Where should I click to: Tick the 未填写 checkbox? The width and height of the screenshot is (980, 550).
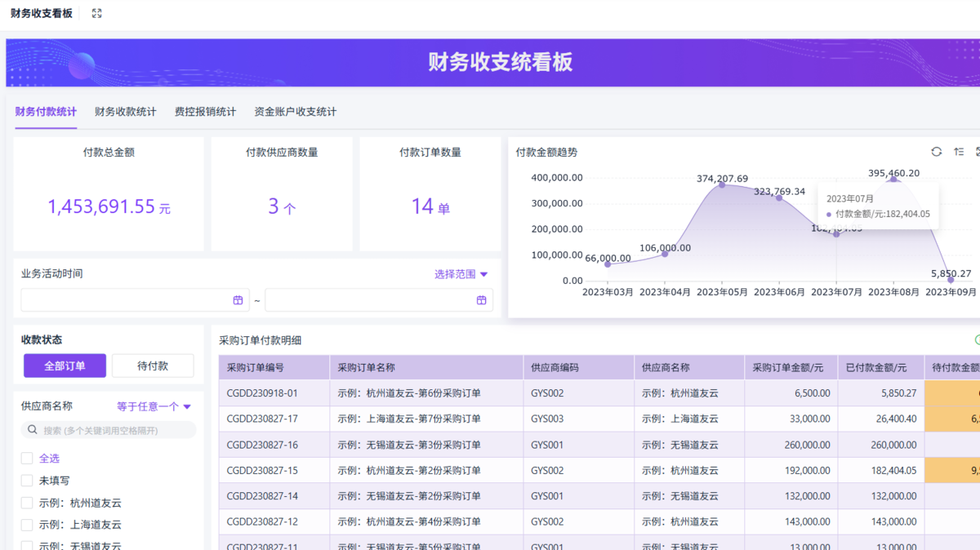pyautogui.click(x=27, y=481)
